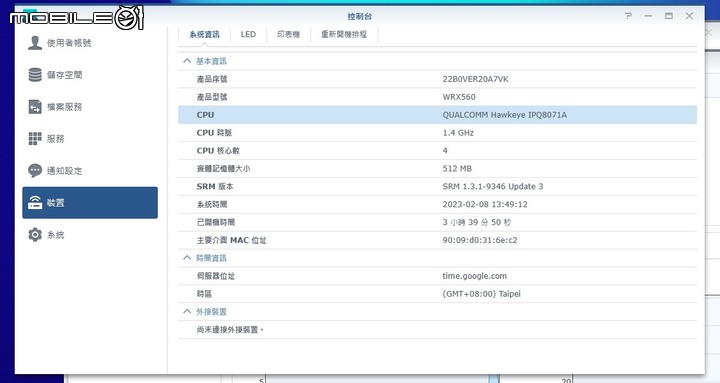Select the 尚未連接外接裝置 message

230,330
